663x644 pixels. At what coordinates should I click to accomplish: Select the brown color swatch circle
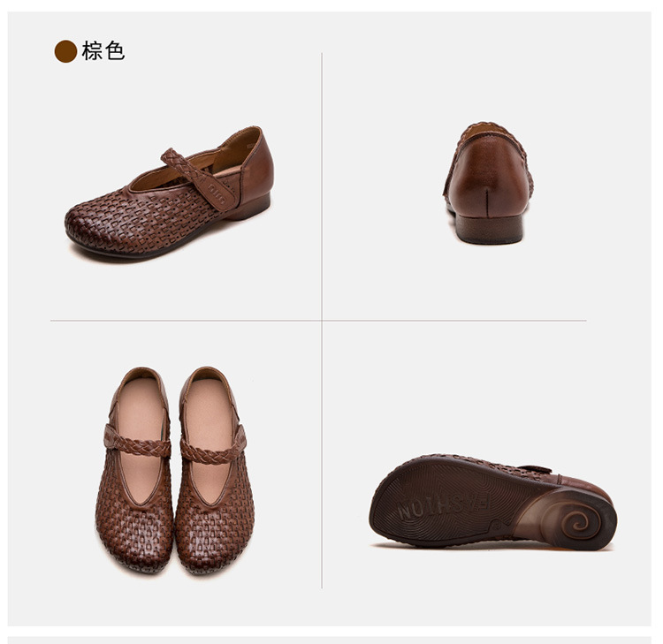65,51
